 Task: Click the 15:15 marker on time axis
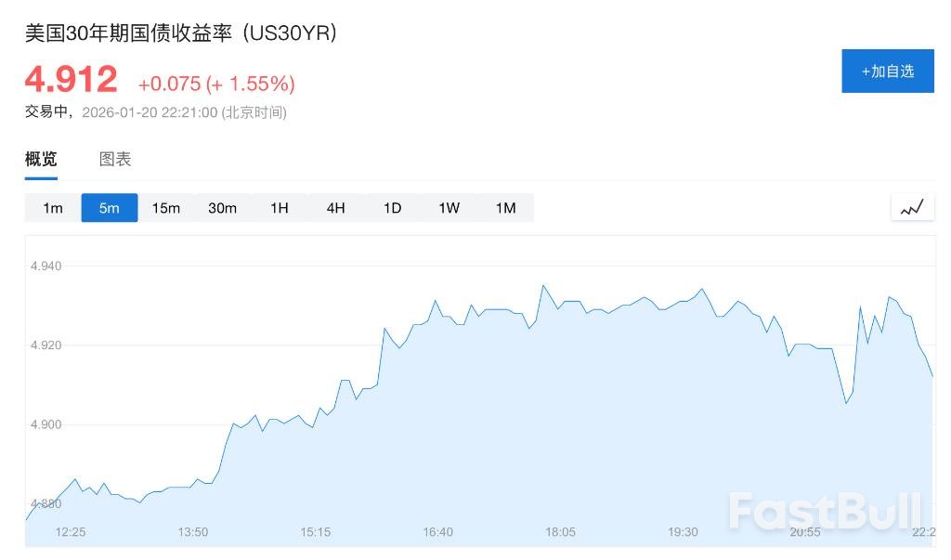315,532
